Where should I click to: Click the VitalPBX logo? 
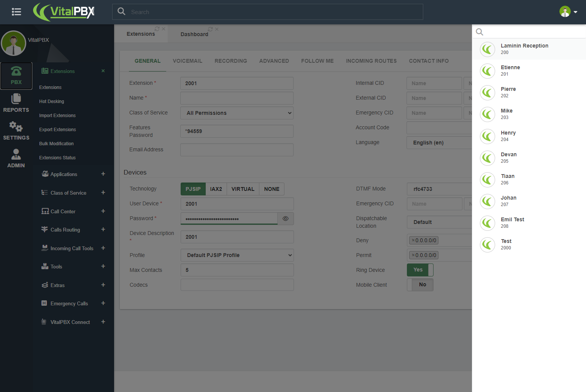coord(64,12)
